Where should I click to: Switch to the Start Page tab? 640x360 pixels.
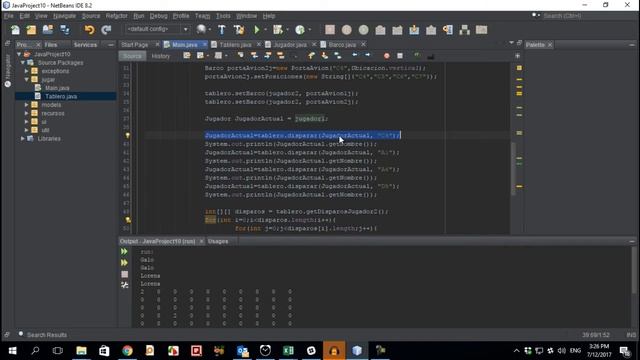click(x=135, y=44)
